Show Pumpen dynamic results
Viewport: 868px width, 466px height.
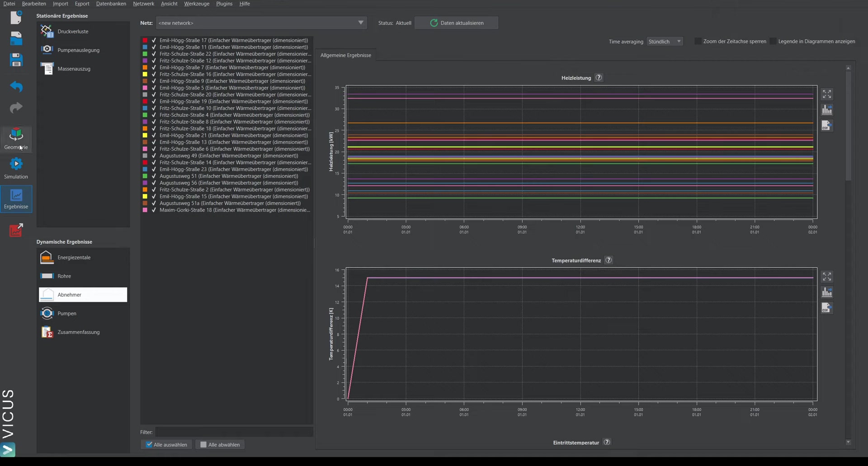pyautogui.click(x=83, y=313)
